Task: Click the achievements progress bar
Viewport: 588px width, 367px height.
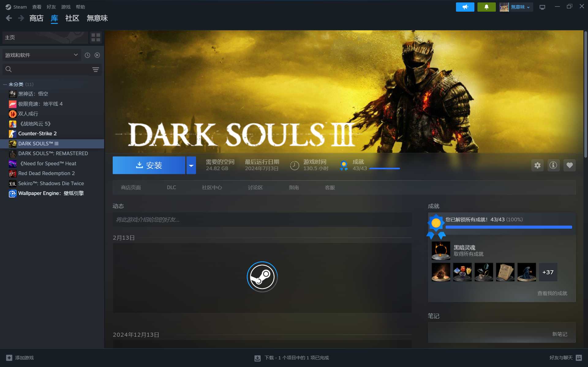Action: (508, 227)
